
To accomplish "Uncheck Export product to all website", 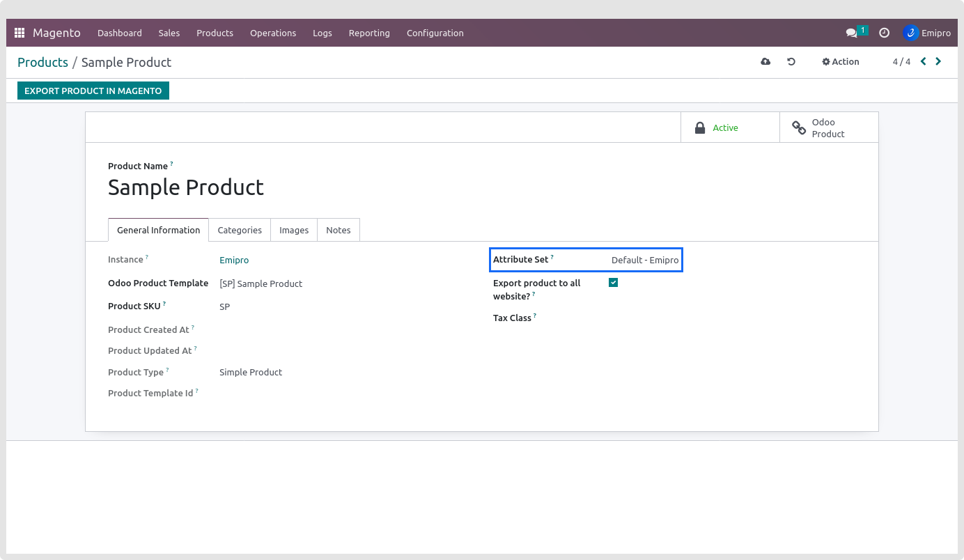I will coord(613,283).
